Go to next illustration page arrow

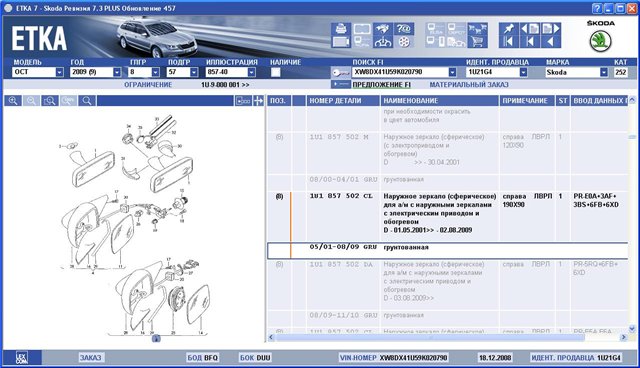[551, 29]
